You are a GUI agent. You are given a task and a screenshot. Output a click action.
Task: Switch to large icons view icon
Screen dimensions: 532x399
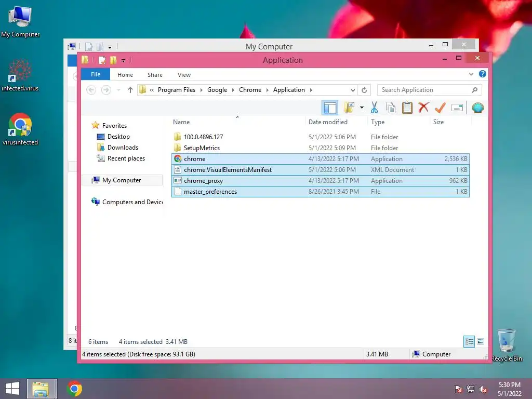pos(481,342)
